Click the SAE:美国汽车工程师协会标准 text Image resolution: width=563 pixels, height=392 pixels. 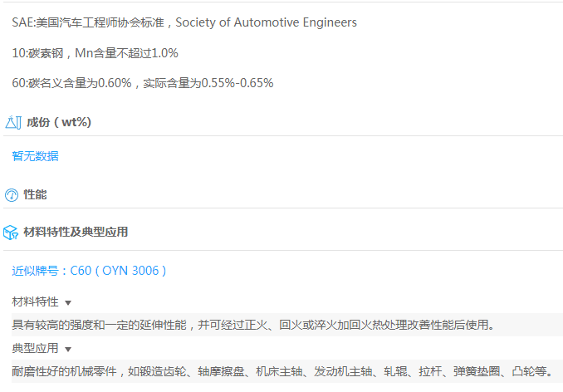point(89,22)
